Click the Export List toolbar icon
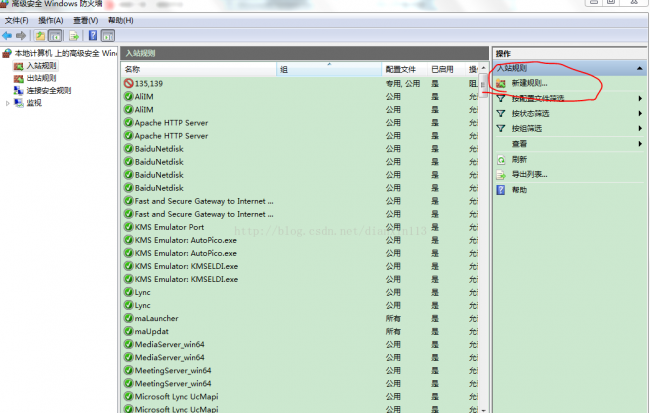The width and height of the screenshot is (650, 413). tap(74, 36)
